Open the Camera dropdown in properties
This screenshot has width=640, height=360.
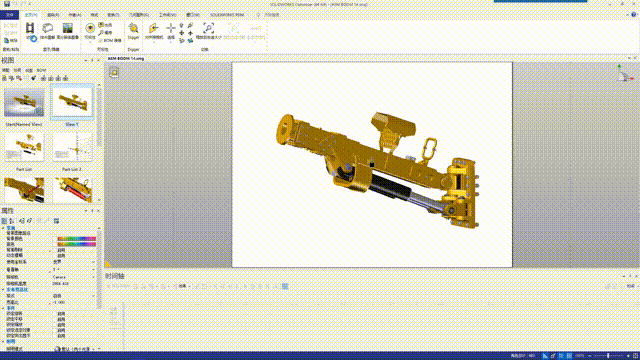(73, 277)
